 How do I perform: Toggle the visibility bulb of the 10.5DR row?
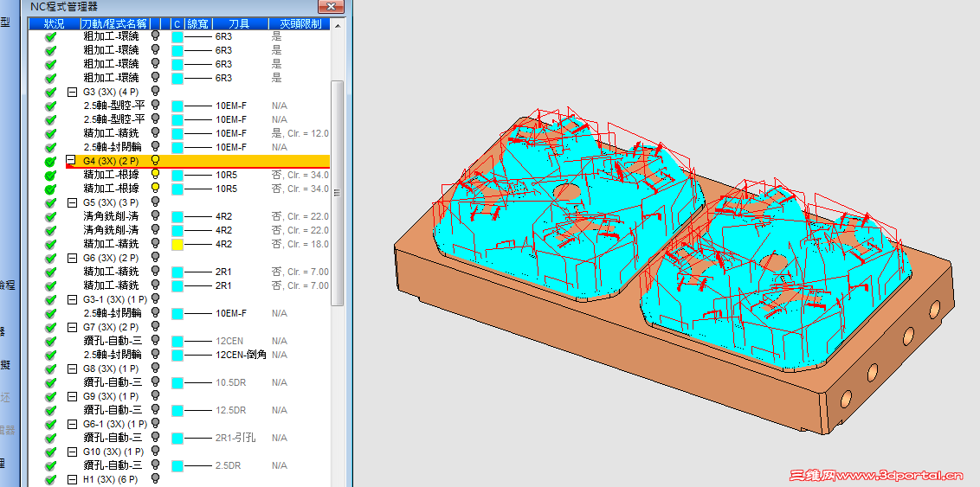tap(156, 381)
